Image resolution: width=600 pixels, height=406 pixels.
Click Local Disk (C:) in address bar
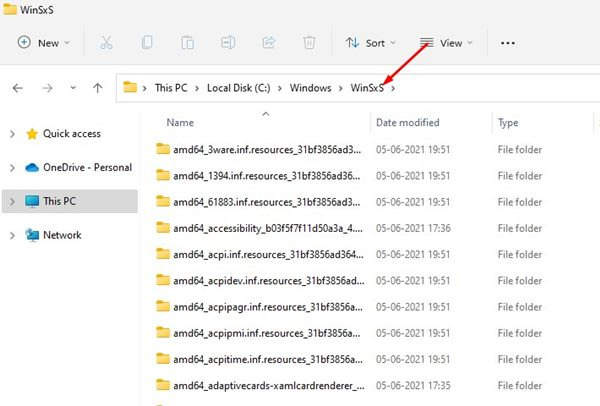(238, 88)
